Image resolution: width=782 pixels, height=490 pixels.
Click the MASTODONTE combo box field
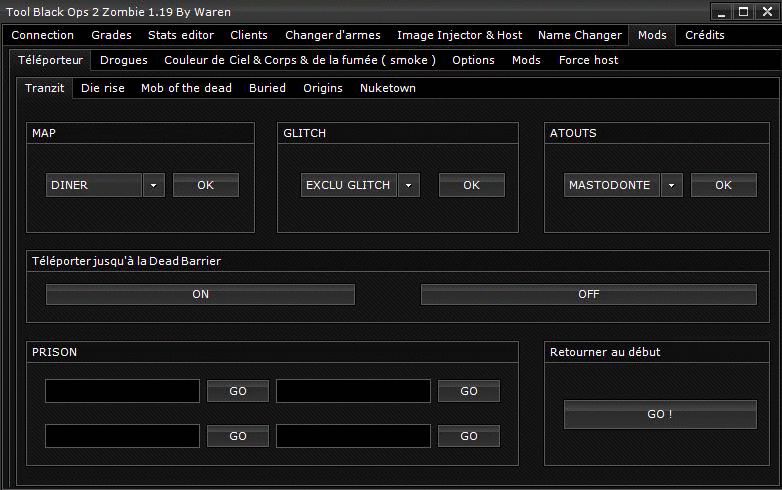612,185
